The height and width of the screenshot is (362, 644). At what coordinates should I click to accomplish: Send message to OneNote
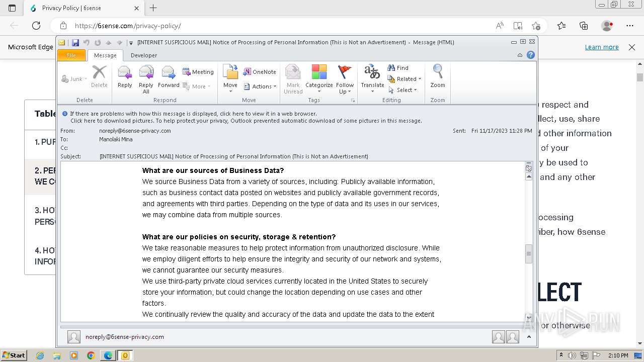(260, 72)
